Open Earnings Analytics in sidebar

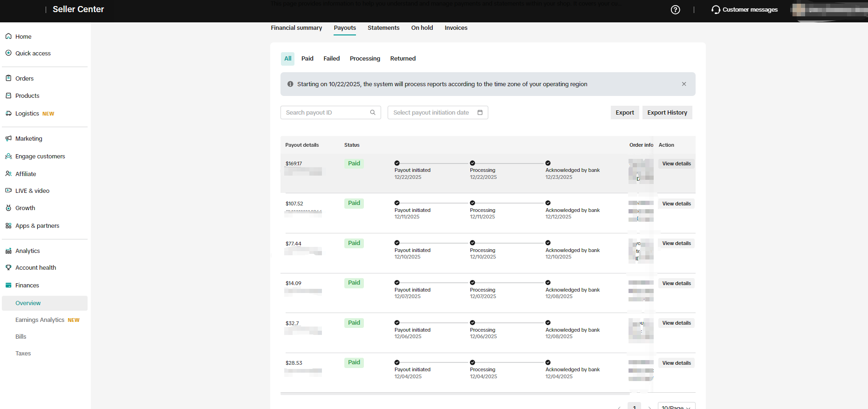[40, 320]
